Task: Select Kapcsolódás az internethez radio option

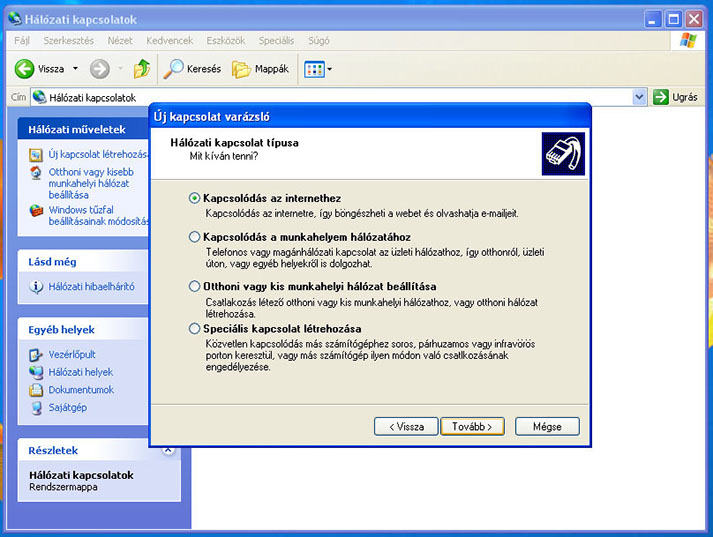Action: tap(194, 198)
